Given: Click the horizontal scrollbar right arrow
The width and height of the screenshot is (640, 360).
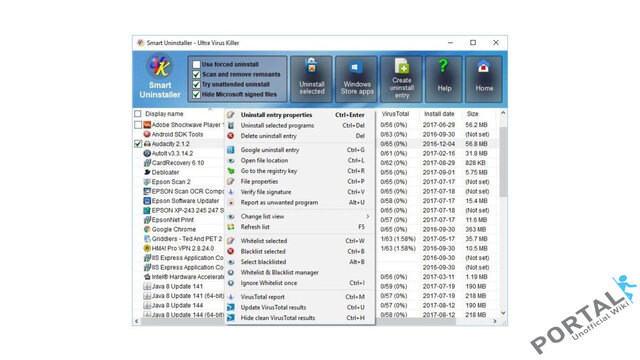Looking at the screenshot, I should (495, 322).
